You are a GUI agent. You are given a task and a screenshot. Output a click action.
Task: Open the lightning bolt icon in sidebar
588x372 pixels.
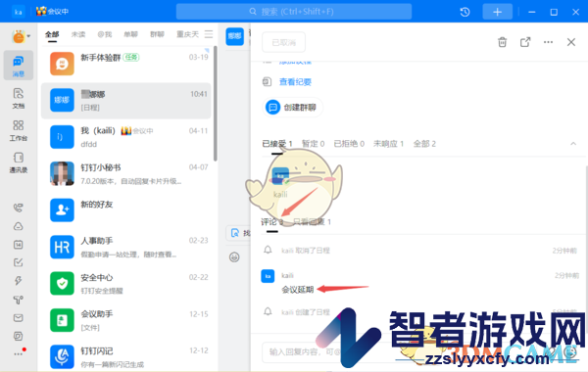click(18, 281)
